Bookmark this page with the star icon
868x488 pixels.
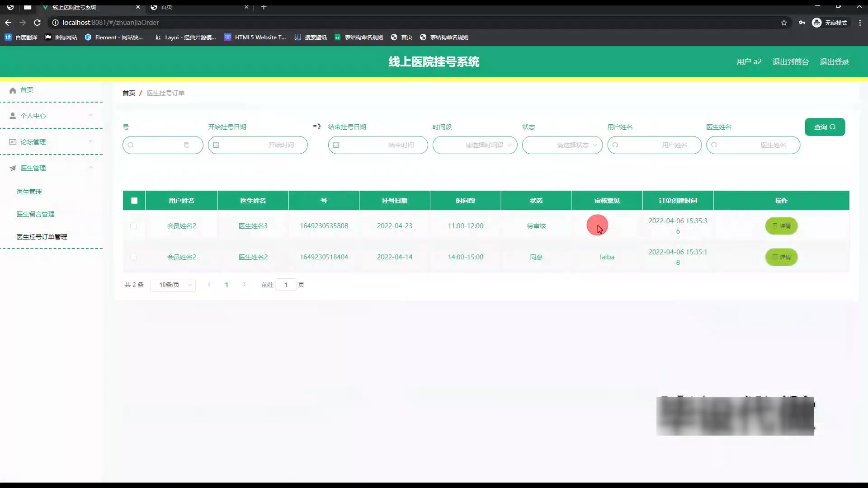(x=784, y=23)
